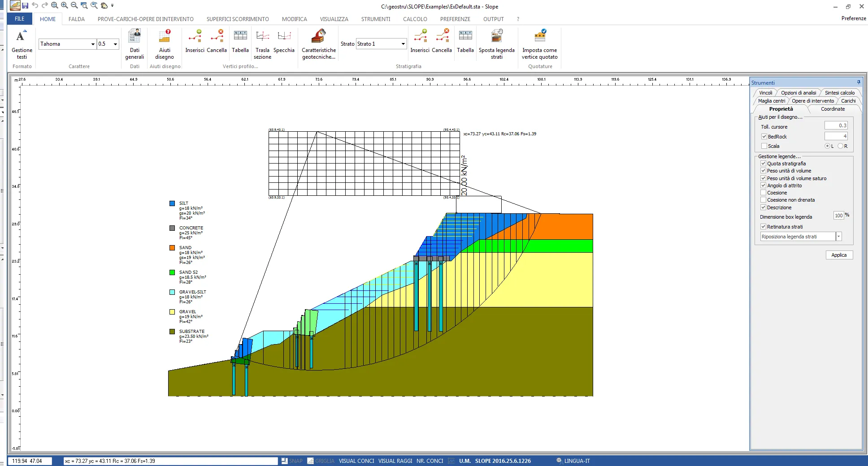Toggle Quota stratigrafia checkbox
The width and height of the screenshot is (868, 466).
(763, 164)
